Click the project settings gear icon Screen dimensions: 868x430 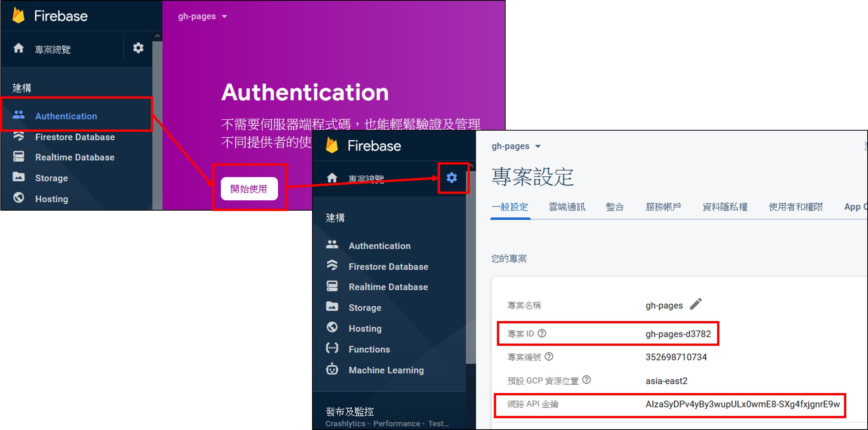click(x=452, y=177)
